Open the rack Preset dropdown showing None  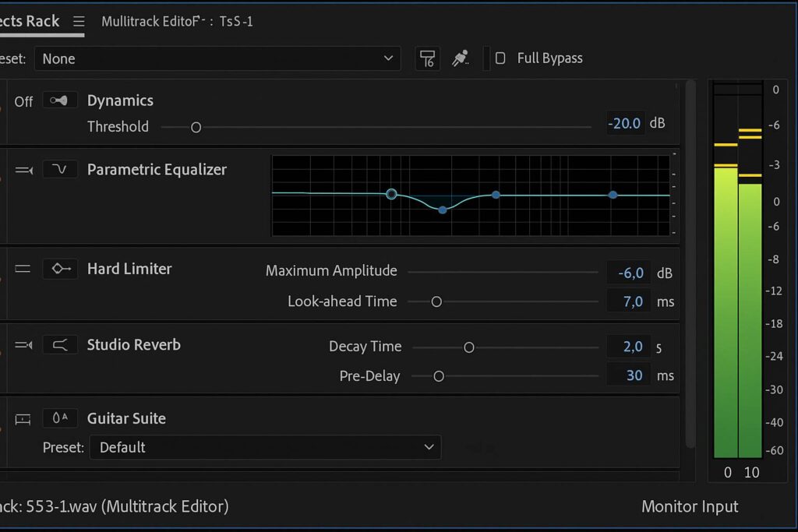coord(217,58)
